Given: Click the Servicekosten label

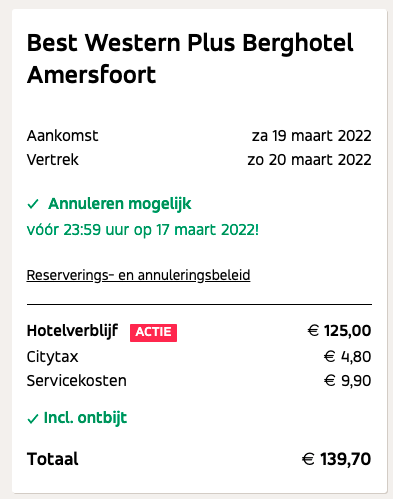Looking at the screenshot, I should pos(77,381).
